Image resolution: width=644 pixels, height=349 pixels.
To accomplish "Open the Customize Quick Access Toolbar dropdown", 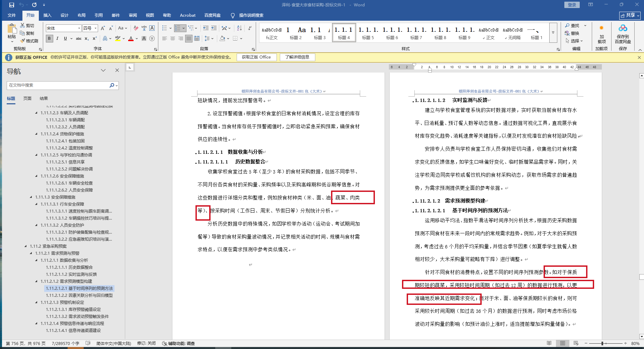I will 44,5.
